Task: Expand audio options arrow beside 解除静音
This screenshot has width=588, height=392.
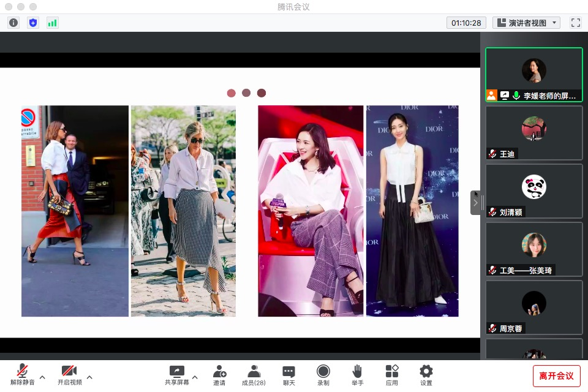Action: 42,377
